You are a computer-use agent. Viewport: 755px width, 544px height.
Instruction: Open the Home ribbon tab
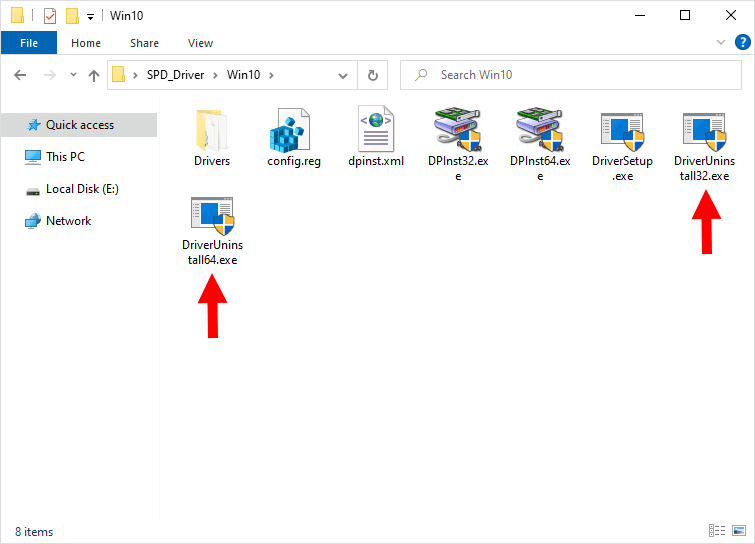tap(86, 43)
